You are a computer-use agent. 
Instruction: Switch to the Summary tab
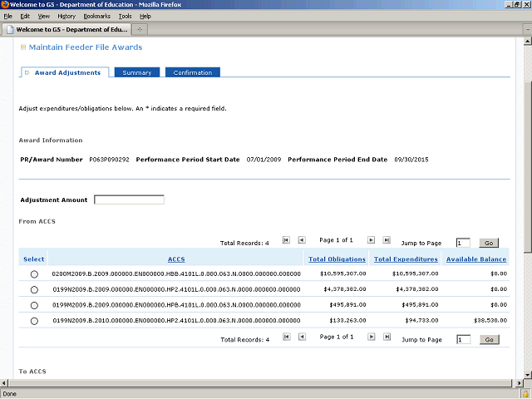click(137, 72)
